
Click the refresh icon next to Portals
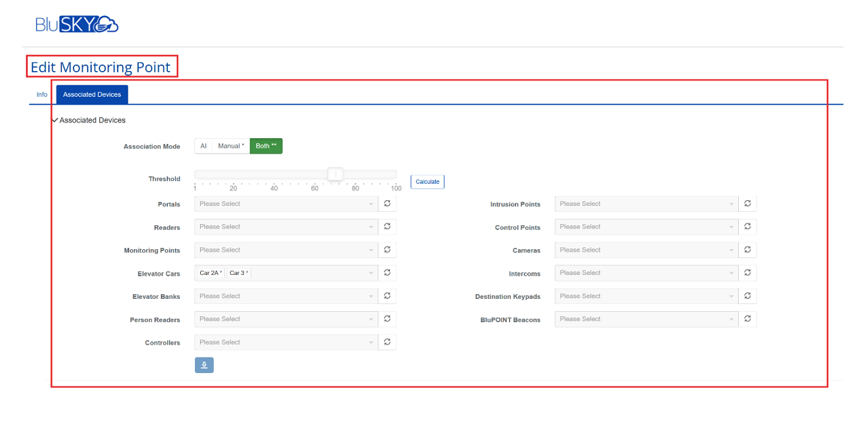387,204
